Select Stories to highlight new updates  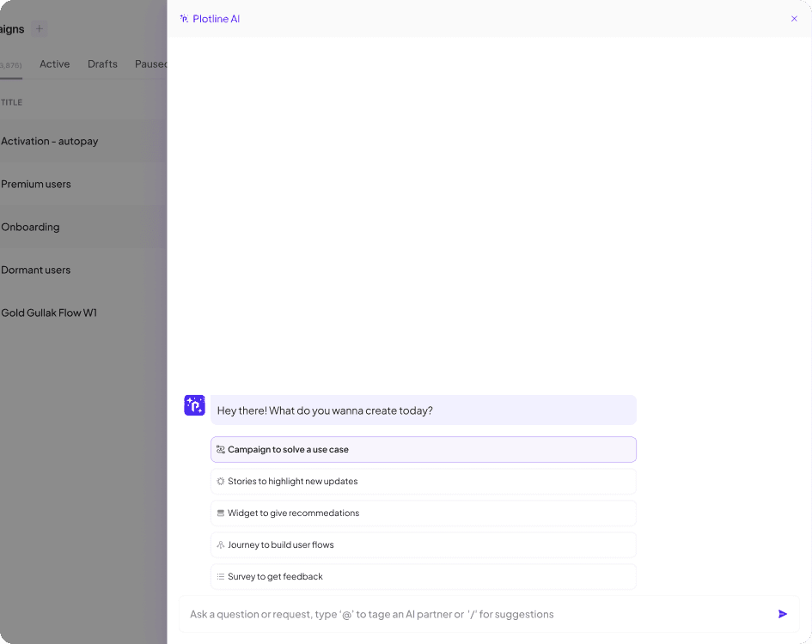[423, 482]
